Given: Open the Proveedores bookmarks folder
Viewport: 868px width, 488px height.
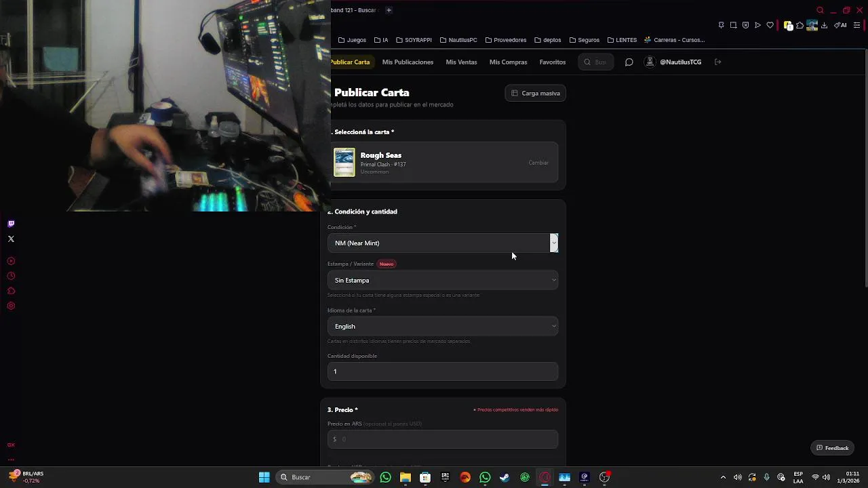Looking at the screenshot, I should click(506, 40).
